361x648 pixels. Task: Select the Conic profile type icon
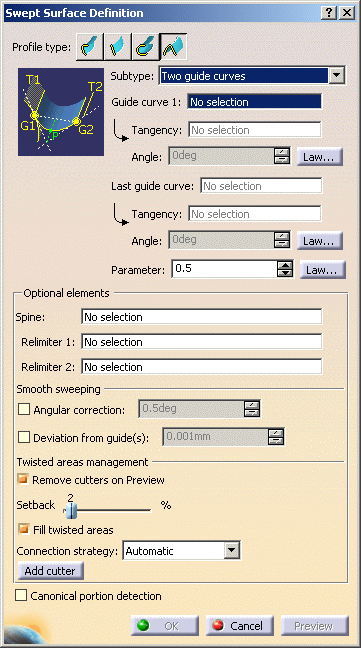173,48
